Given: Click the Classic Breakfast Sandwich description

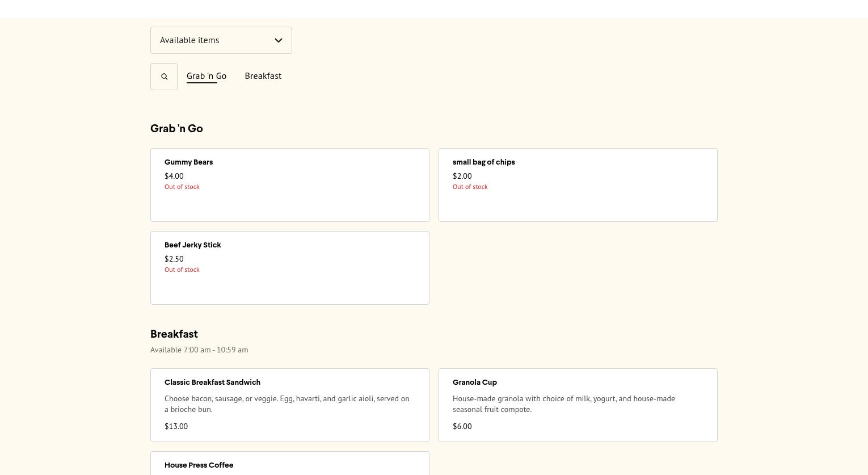Looking at the screenshot, I should (x=286, y=404).
